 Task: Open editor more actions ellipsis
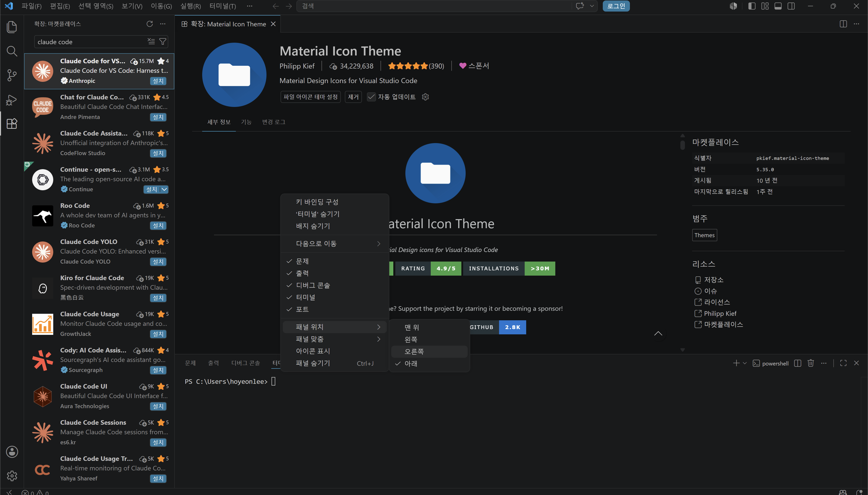(856, 24)
